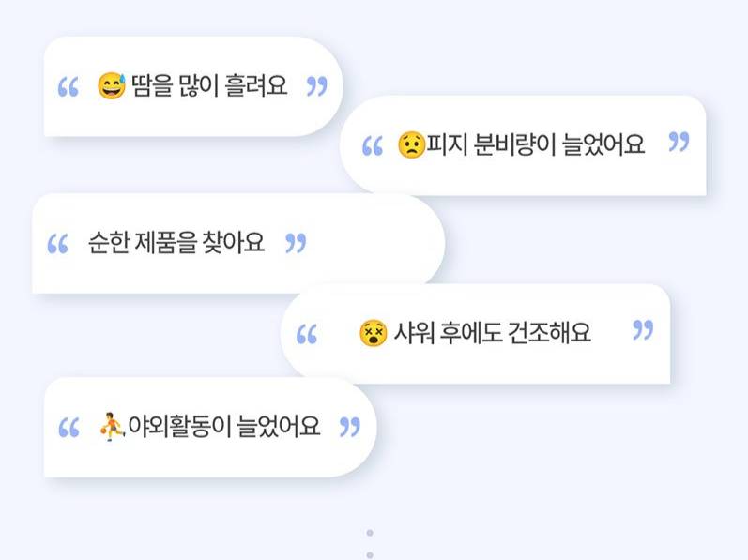This screenshot has height=560, width=748.
Task: Click opening quote mark of 샤워 후에도 건조해요 bubble
Action: 307,335
